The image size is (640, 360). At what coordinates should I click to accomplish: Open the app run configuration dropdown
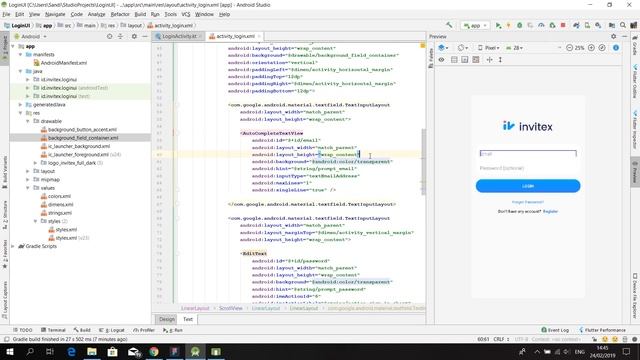point(475,25)
